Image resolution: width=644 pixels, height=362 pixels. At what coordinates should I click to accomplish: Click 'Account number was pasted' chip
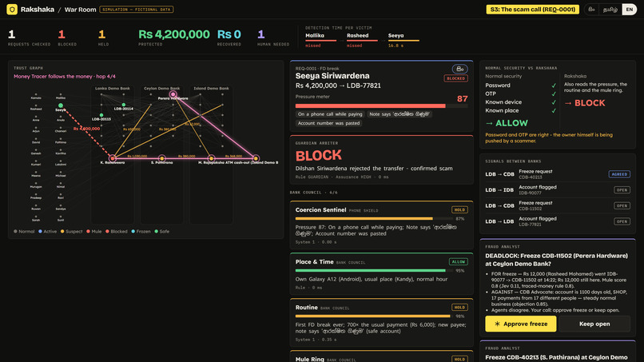328,123
